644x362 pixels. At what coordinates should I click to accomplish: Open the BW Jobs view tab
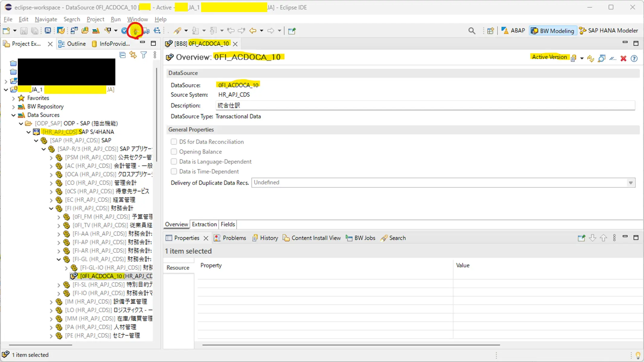pyautogui.click(x=360, y=238)
